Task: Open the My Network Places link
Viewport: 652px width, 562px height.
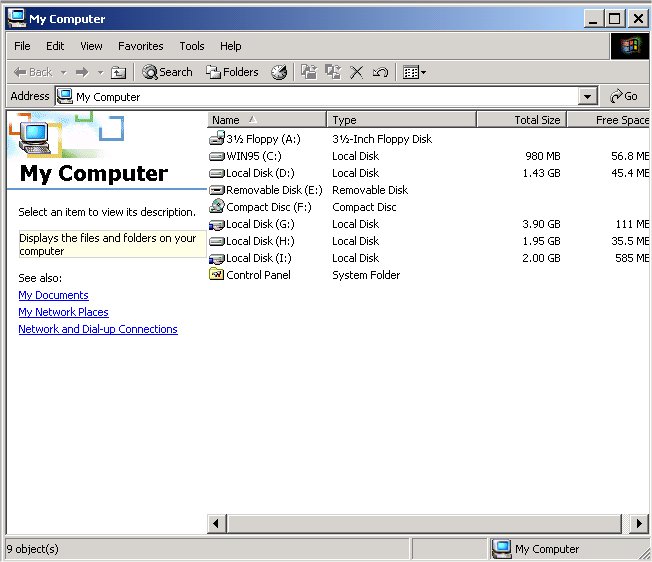Action: 63,312
